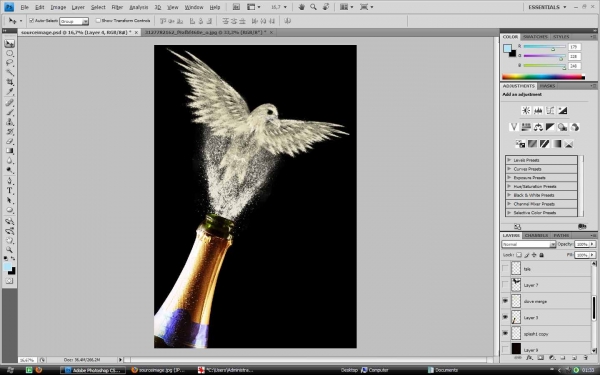Screen dimensions: 600x375
Task: Add a layer mask
Action: point(540,358)
